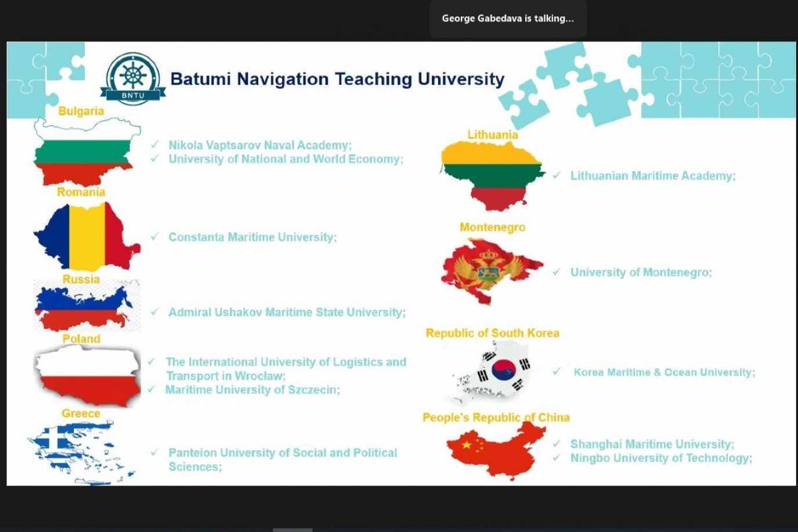
Task: Click checkmark beside Shanghai Maritime University
Action: (x=557, y=444)
